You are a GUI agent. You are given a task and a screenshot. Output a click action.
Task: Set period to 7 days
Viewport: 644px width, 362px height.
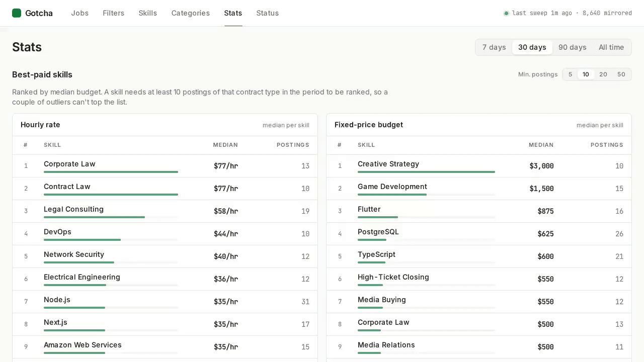coord(494,47)
